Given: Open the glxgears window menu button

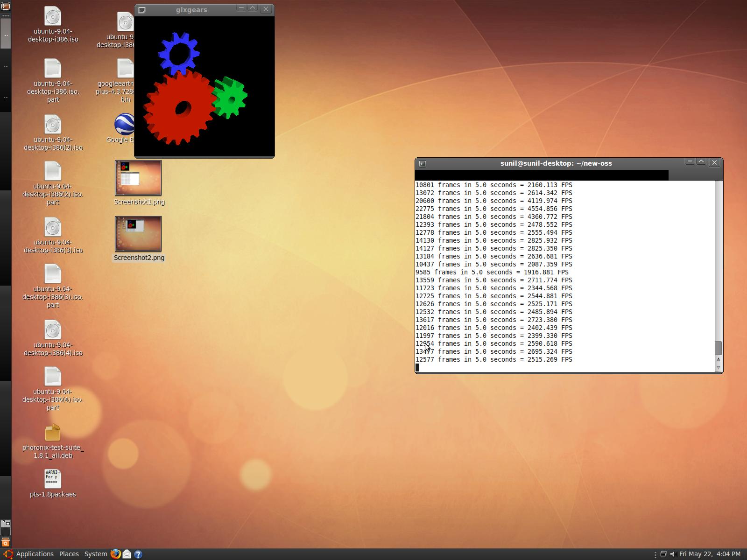Looking at the screenshot, I should pyautogui.click(x=142, y=10).
